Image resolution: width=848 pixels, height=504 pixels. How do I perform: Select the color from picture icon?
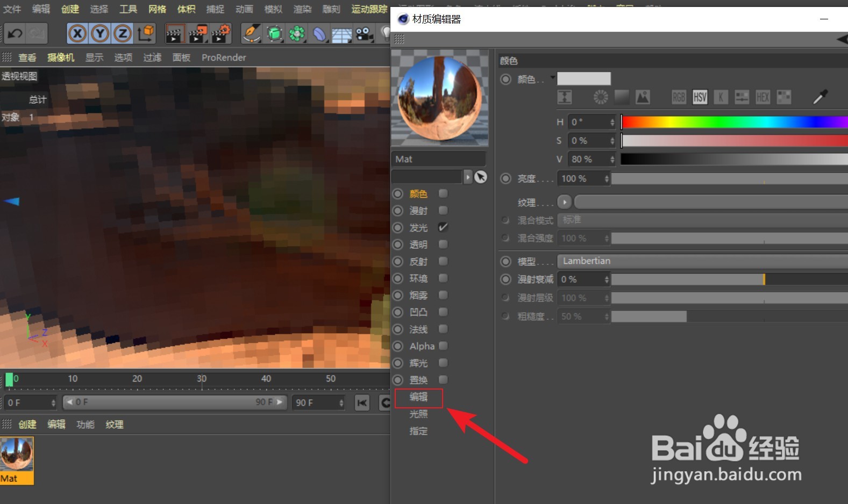[x=643, y=97]
